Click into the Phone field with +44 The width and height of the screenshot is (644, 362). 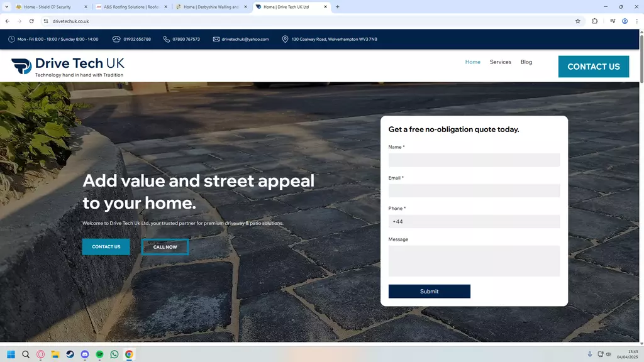[474, 222]
